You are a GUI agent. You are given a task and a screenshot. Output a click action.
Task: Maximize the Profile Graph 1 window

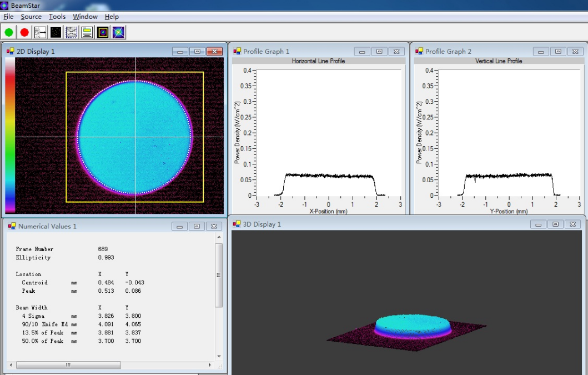pyautogui.click(x=379, y=52)
